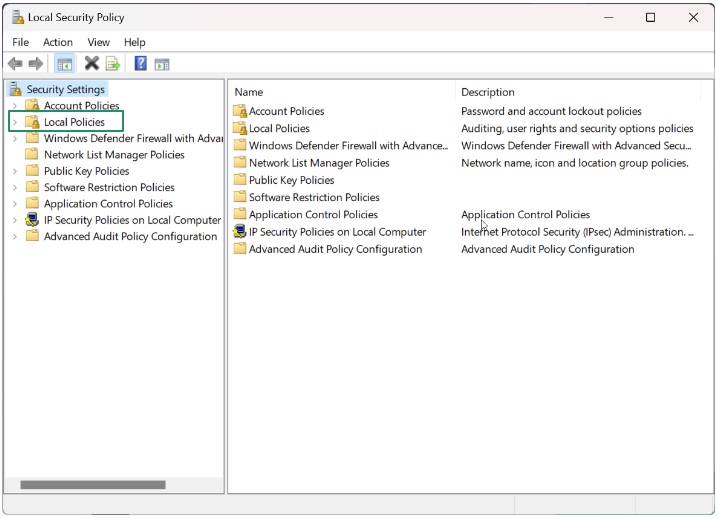
Task: Click the Forward arrow toolbar icon
Action: [36, 64]
